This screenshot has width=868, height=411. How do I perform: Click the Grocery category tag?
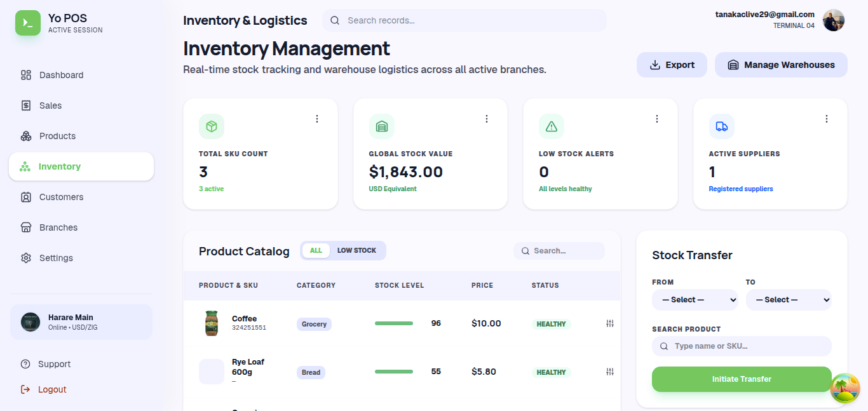[x=314, y=324]
